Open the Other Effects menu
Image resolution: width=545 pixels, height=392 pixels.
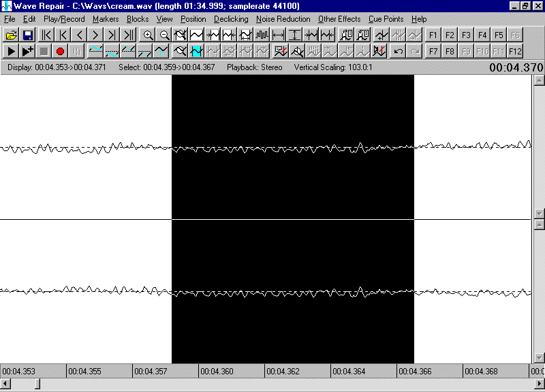(339, 19)
